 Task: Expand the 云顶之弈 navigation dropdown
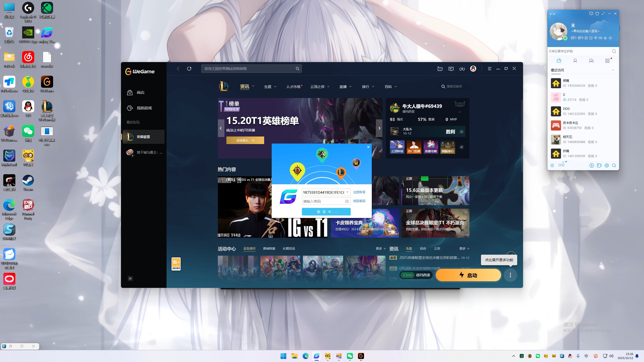[328, 87]
